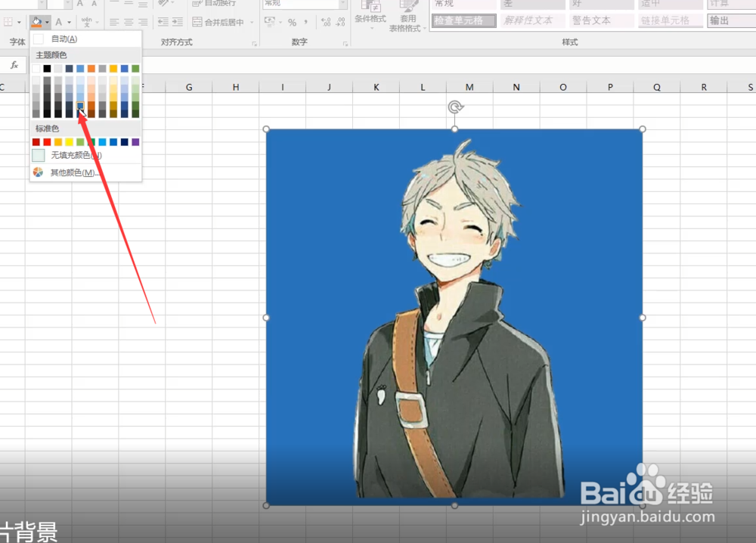Pick the orange theme color swatch
Image resolution: width=756 pixels, height=543 pixels.
(x=91, y=69)
